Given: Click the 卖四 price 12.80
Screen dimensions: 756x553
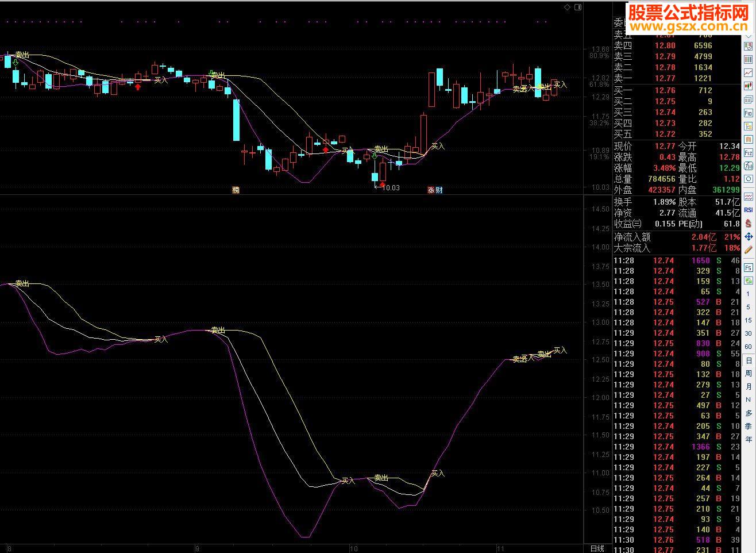Looking at the screenshot, I should (665, 45).
